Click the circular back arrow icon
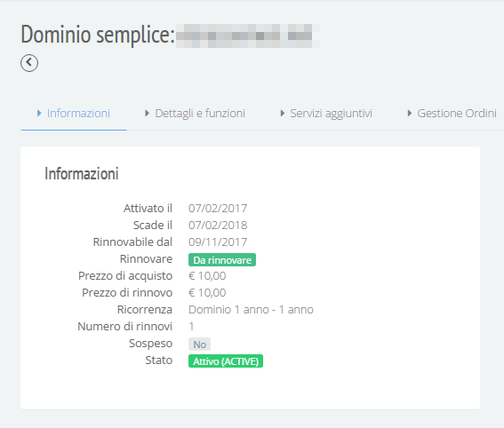Screen dimensions: 504x428 29,63
